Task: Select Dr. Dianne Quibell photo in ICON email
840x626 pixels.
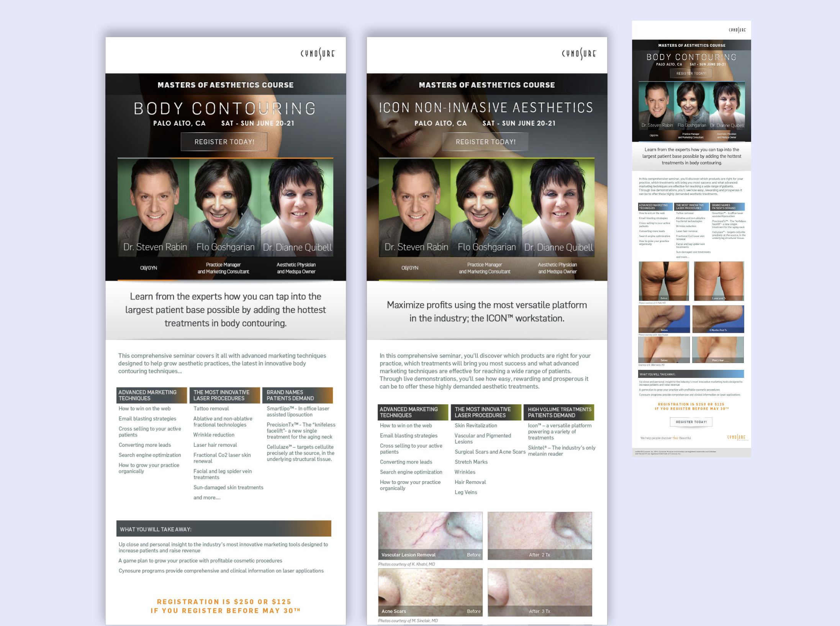Action: click(x=558, y=207)
